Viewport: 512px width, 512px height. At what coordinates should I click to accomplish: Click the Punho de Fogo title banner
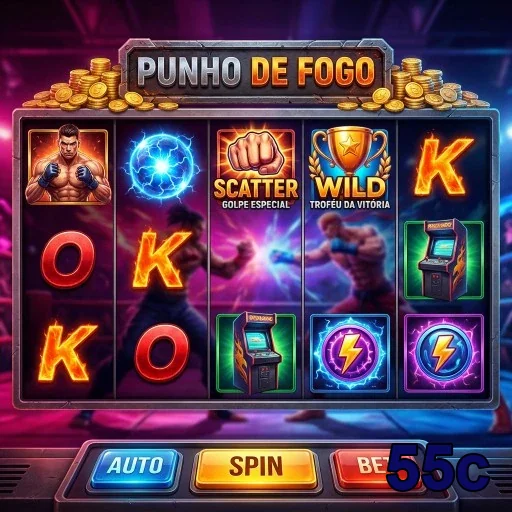coord(256,71)
